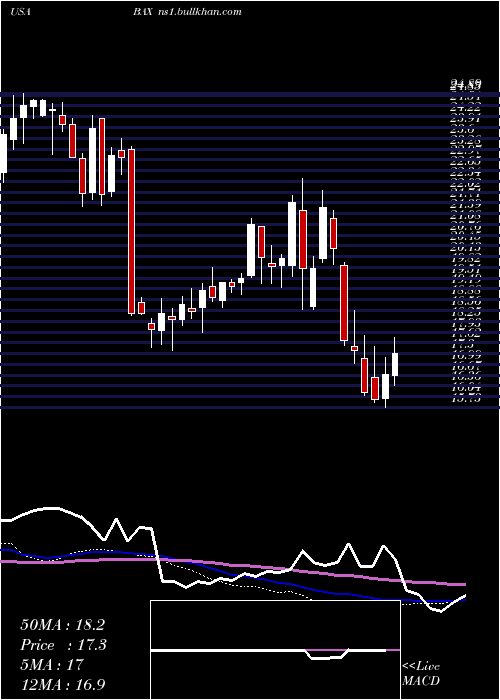Click inside the MACD indicator box

click(275, 650)
